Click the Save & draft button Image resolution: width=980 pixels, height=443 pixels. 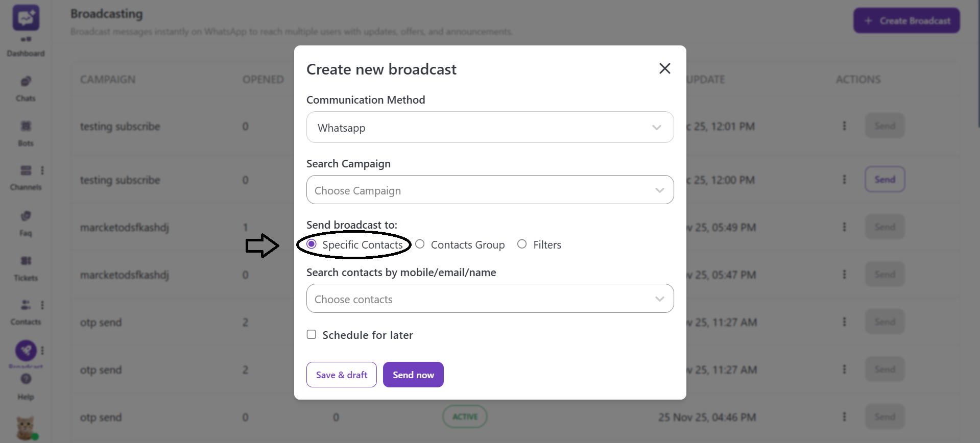click(341, 375)
